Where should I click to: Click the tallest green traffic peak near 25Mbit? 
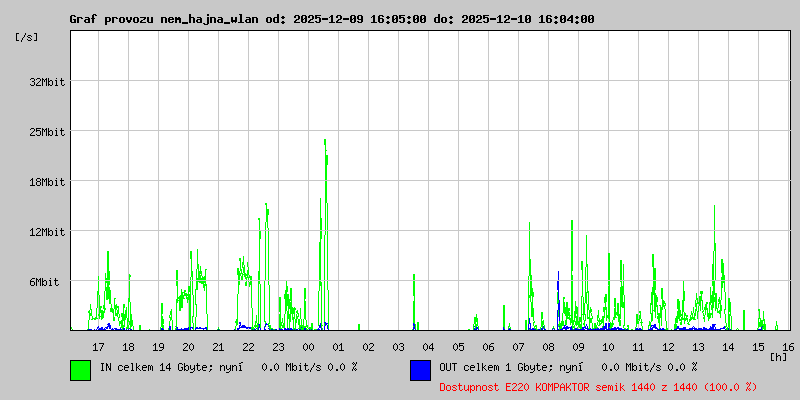tap(325, 145)
